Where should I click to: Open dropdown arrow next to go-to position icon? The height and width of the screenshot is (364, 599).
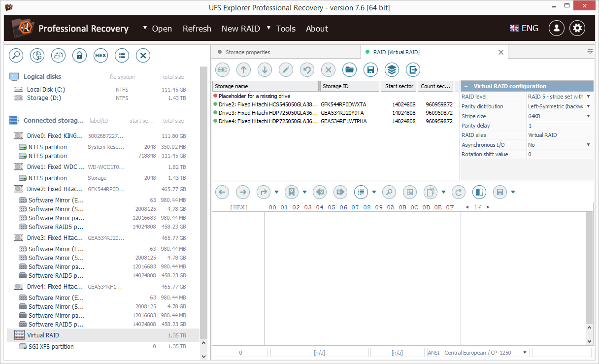coord(276,192)
